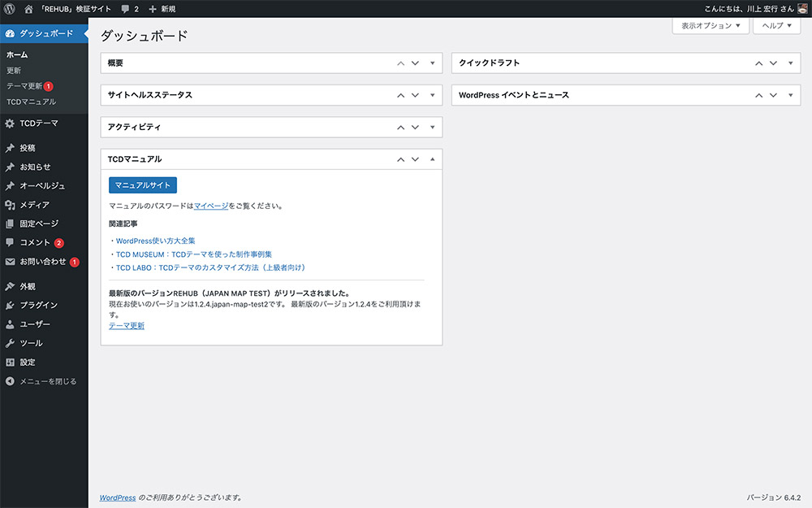Click the 投稿 pin icon
This screenshot has height=508, width=812.
tap(10, 148)
